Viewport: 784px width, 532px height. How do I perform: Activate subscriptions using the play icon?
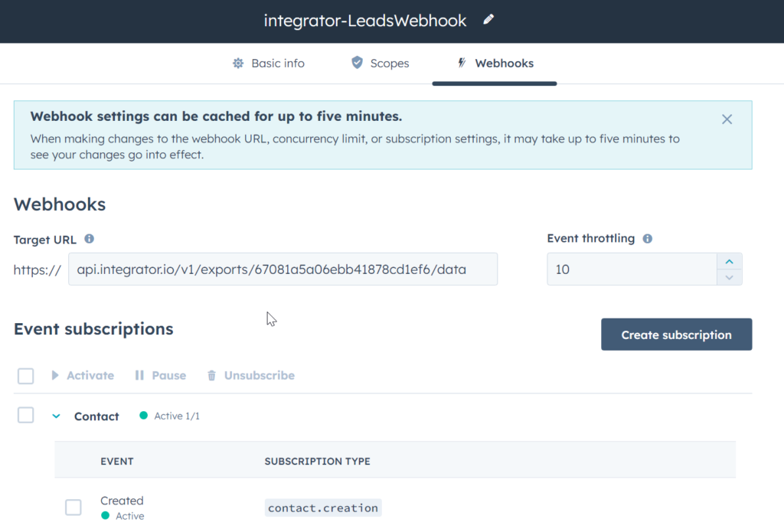coord(55,375)
